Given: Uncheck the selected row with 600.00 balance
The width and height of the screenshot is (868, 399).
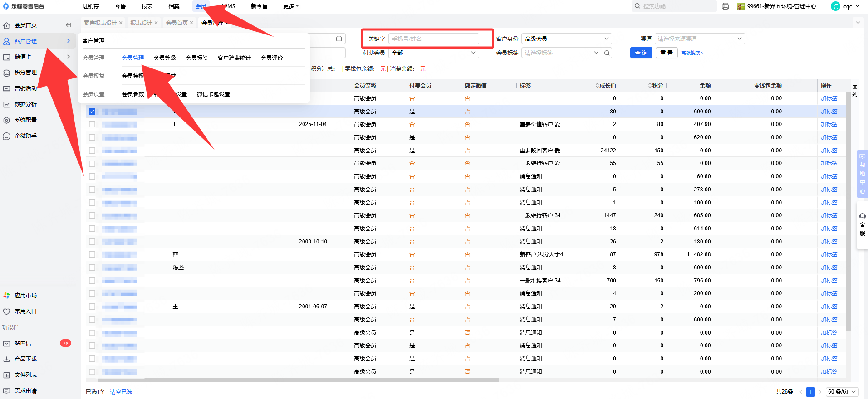Looking at the screenshot, I should 92,112.
